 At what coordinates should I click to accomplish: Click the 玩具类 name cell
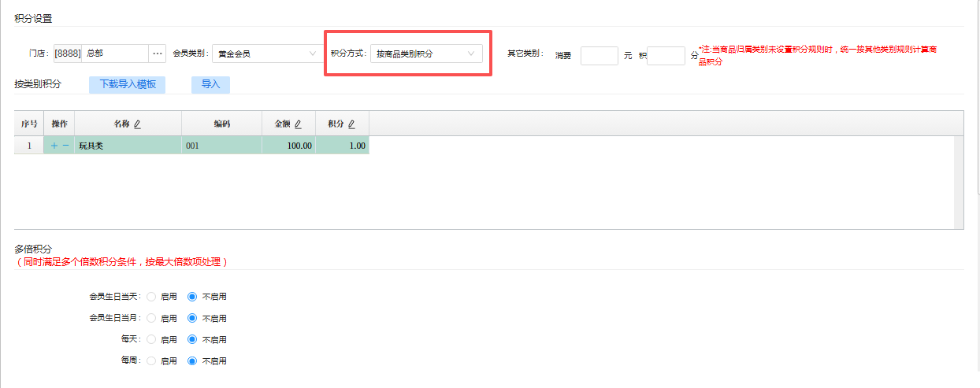point(128,146)
